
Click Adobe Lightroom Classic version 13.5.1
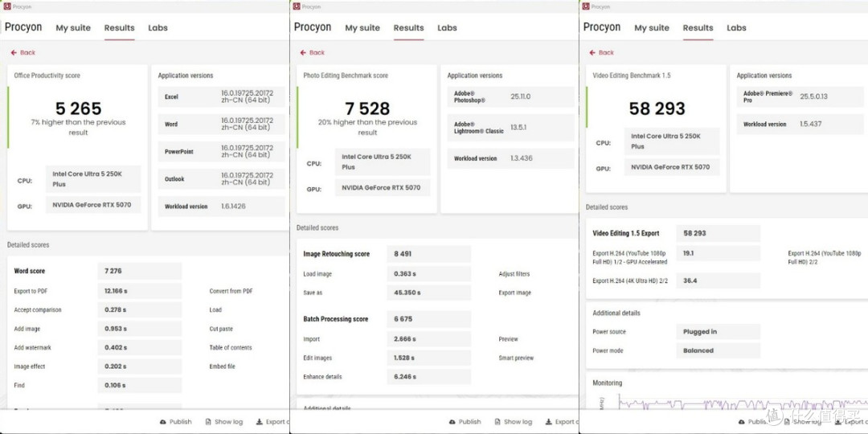click(x=518, y=127)
